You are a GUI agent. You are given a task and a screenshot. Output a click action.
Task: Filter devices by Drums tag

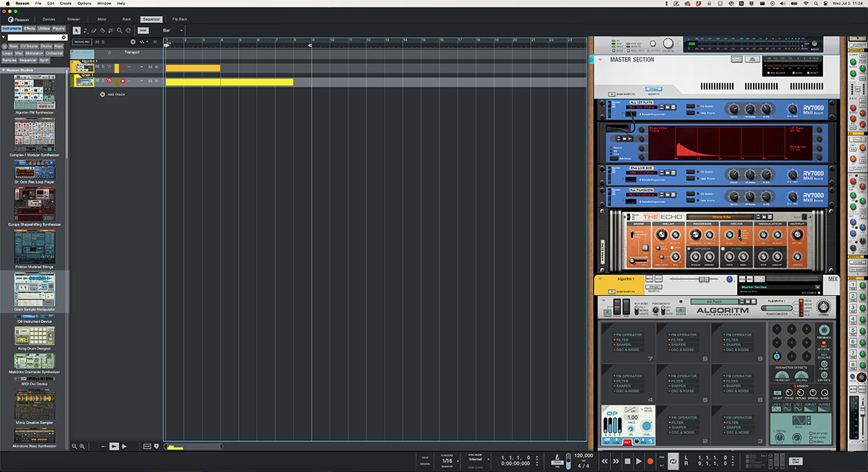pyautogui.click(x=46, y=46)
